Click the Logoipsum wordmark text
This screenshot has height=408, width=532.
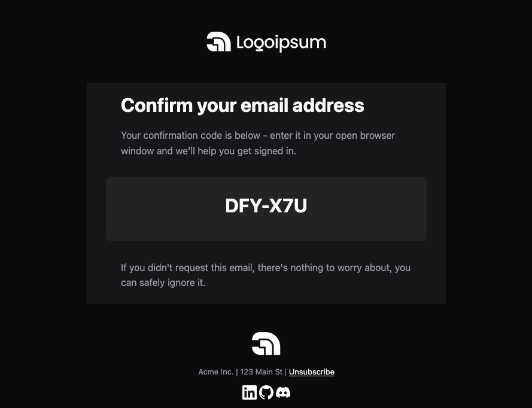pyautogui.click(x=281, y=43)
